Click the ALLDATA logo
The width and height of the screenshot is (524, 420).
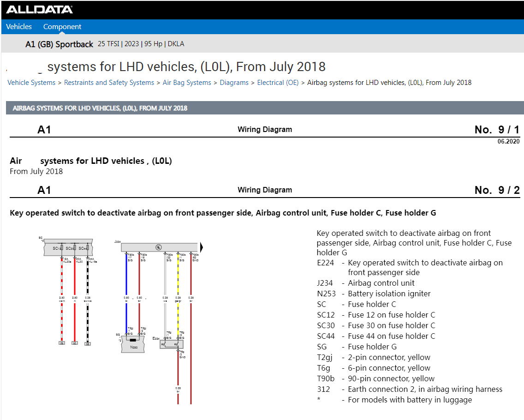[39, 10]
